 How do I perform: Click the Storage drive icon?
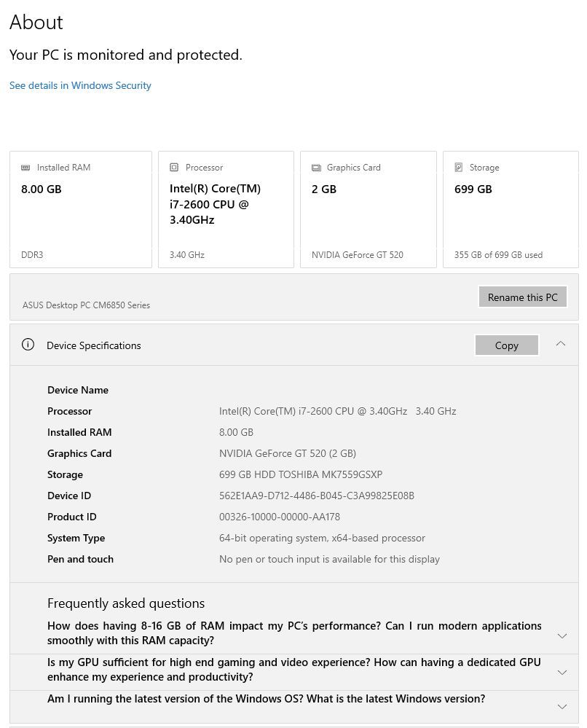click(x=459, y=167)
